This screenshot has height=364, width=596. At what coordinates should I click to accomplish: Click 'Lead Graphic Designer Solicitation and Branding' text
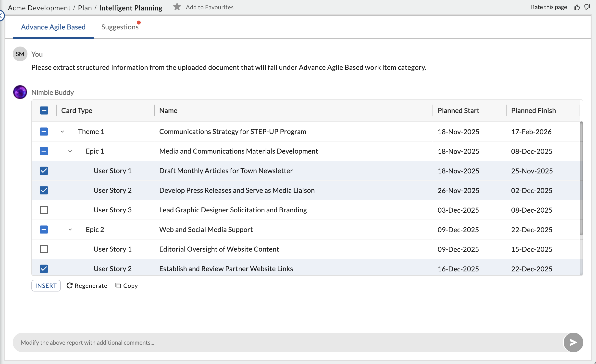click(233, 210)
